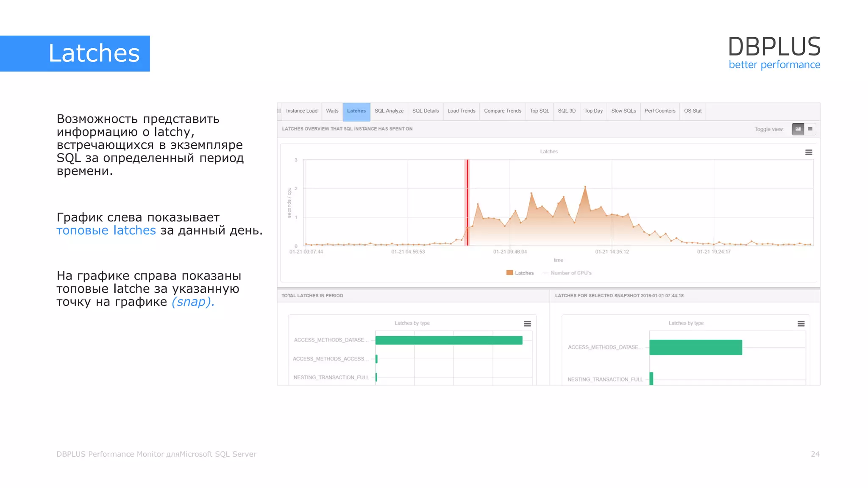Go to SQL Details tab
The height and width of the screenshot is (488, 868).
coord(426,111)
